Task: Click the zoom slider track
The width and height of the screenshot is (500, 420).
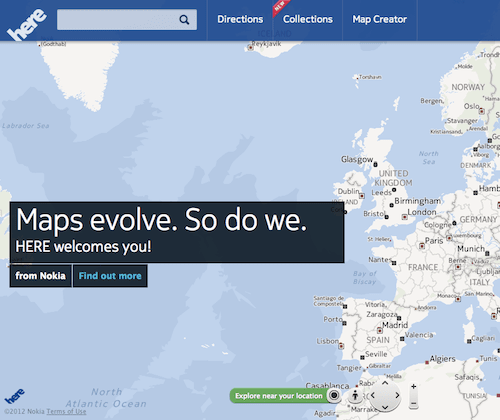Action: (x=413, y=395)
